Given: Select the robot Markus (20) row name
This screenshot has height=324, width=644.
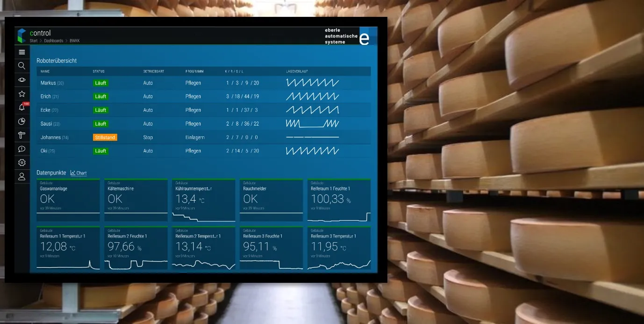Looking at the screenshot, I should [52, 83].
